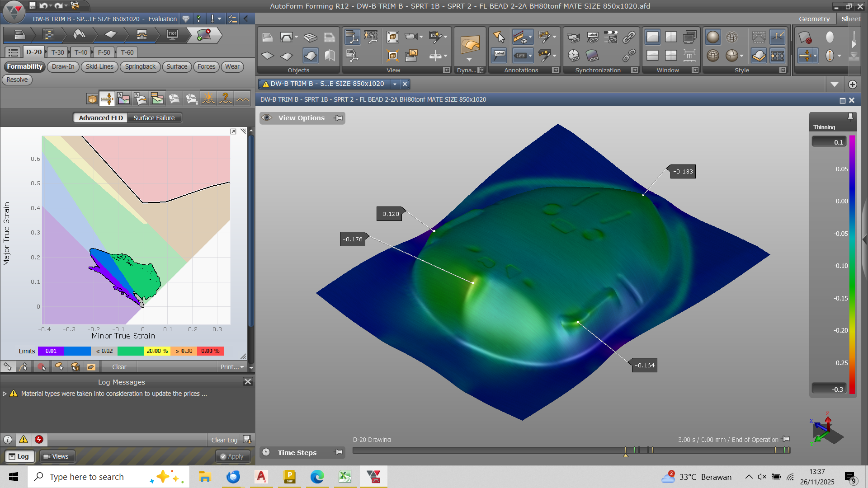Switch to the T-60 operation tab
Image resolution: width=868 pixels, height=488 pixels.
click(x=127, y=52)
